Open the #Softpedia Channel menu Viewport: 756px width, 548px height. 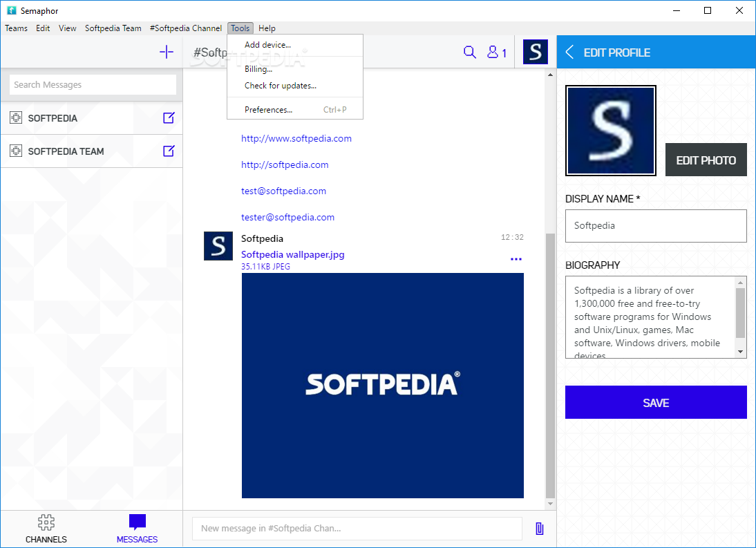[x=186, y=28]
